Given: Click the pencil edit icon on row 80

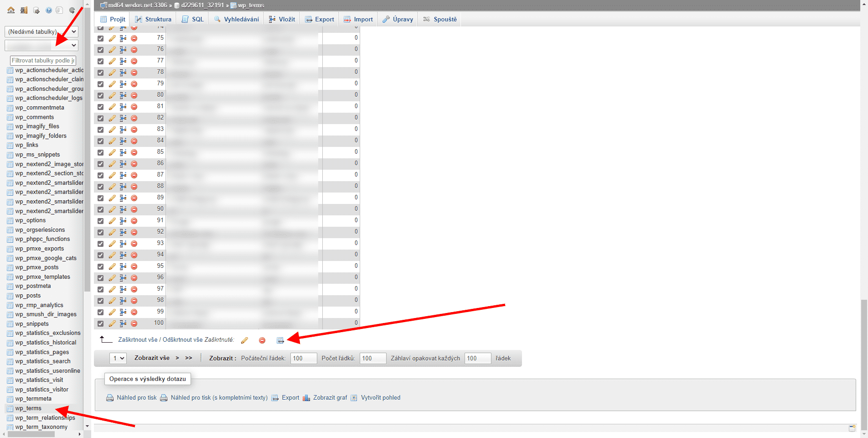Looking at the screenshot, I should click(x=112, y=95).
